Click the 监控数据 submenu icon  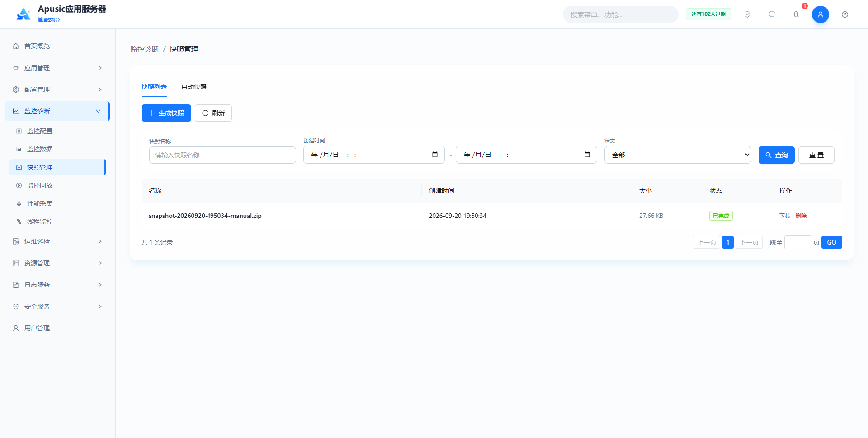click(x=19, y=149)
